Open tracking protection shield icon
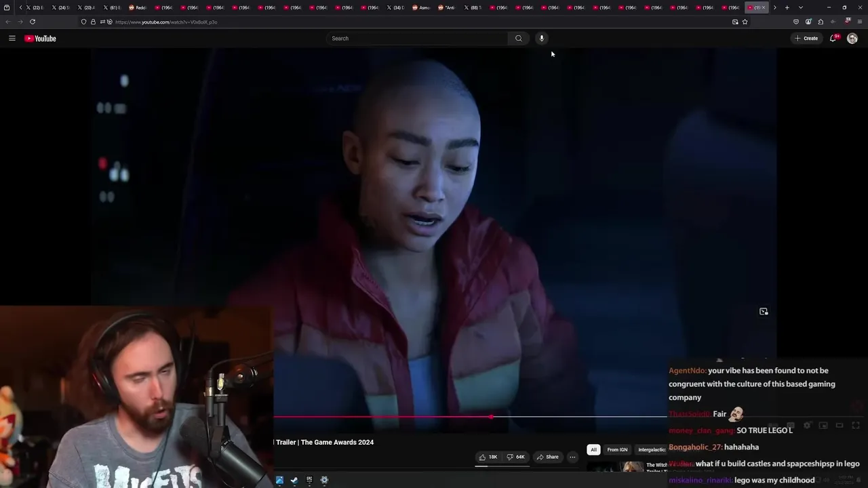 (83, 22)
